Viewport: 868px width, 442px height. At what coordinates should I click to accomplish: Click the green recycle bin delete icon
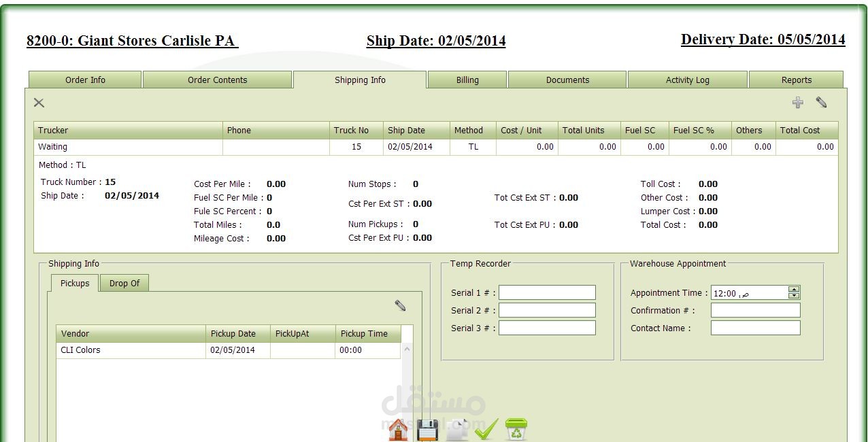coord(516,430)
